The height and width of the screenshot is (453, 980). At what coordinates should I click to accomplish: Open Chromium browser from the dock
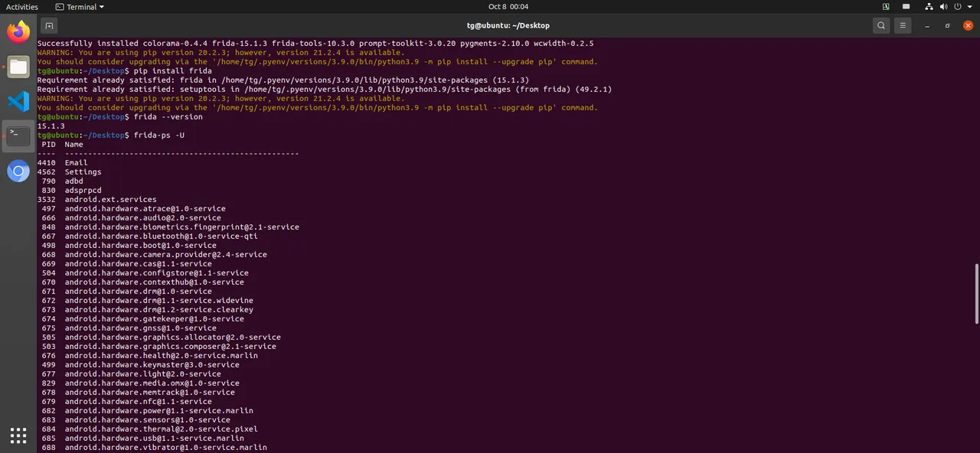[x=18, y=171]
